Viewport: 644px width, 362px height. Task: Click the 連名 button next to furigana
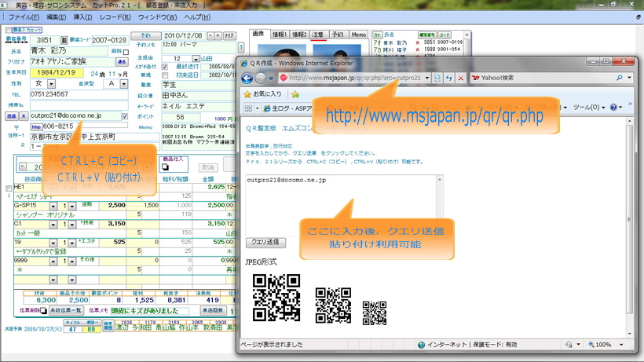(x=122, y=62)
